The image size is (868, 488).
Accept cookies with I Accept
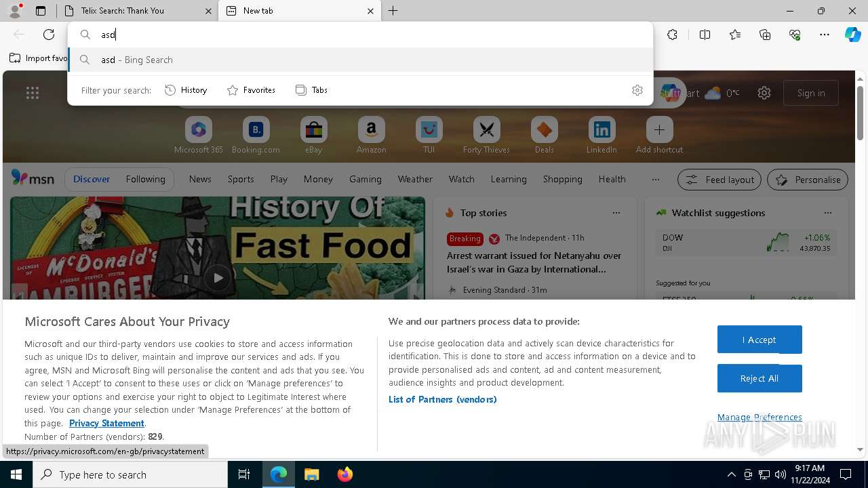coord(759,340)
